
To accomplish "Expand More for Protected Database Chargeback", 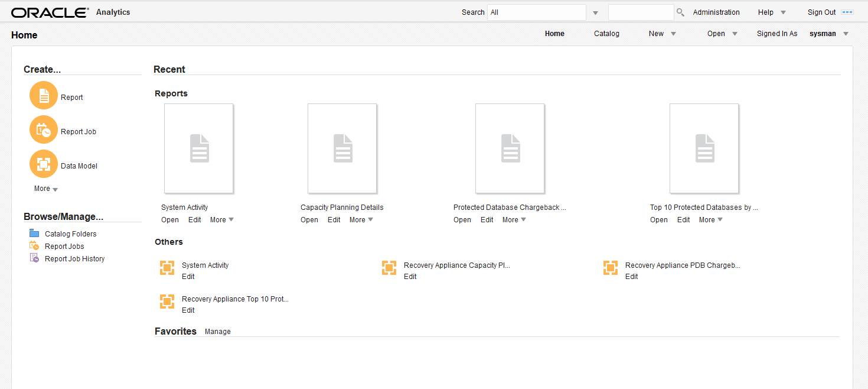I will (x=514, y=220).
